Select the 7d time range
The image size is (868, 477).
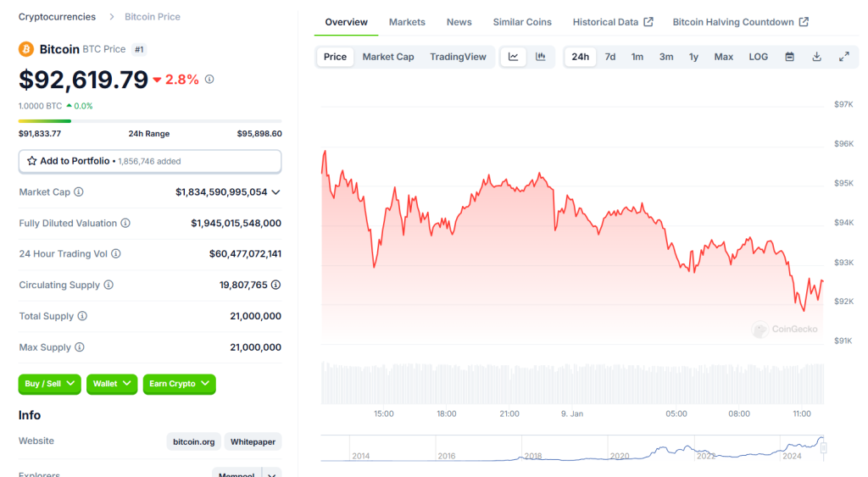(610, 57)
